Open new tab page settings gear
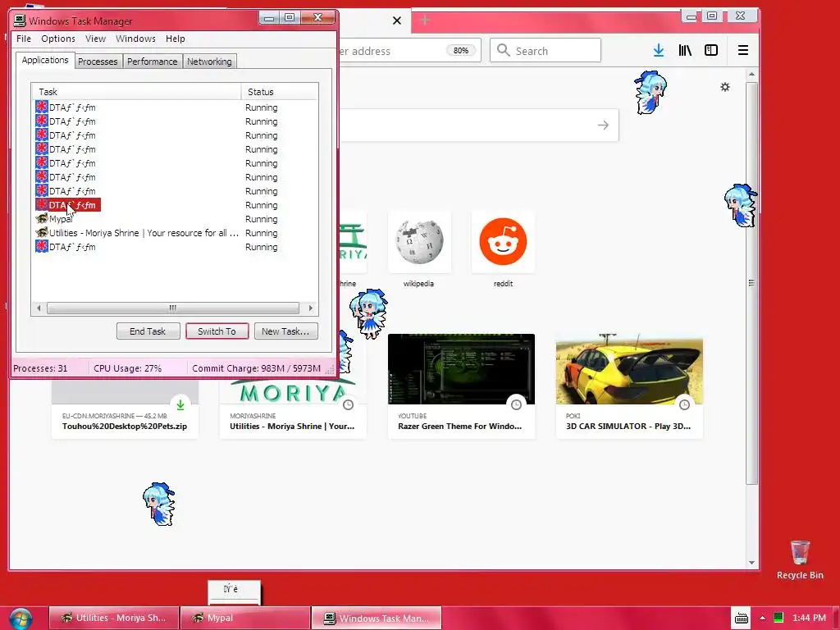840x630 pixels. tap(725, 87)
